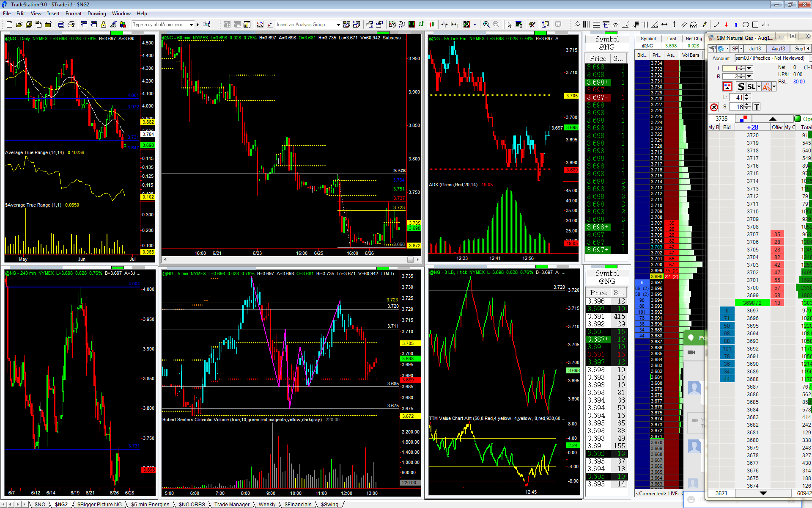
Task: Select the red down arrow drawing tool
Action: point(726,25)
